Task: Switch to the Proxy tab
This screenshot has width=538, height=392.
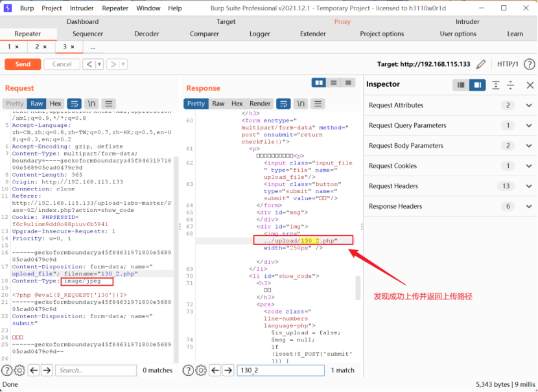Action: (x=342, y=21)
